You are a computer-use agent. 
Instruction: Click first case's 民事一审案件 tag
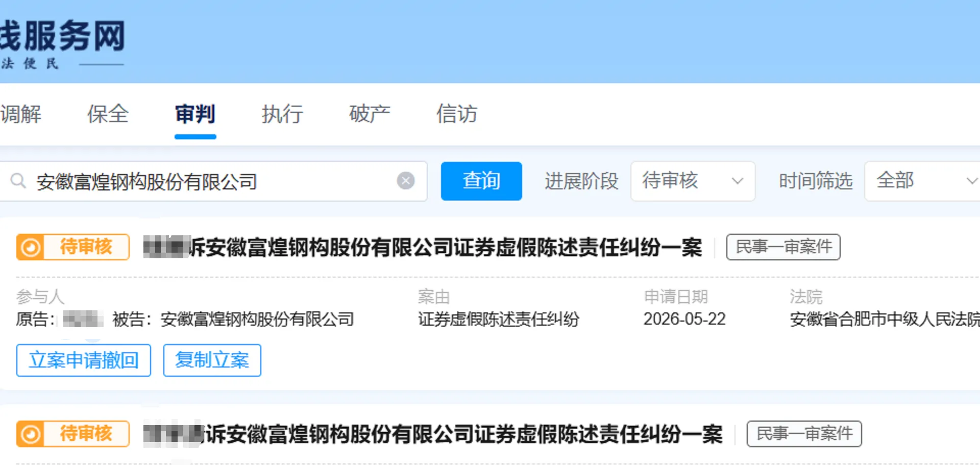(x=783, y=248)
